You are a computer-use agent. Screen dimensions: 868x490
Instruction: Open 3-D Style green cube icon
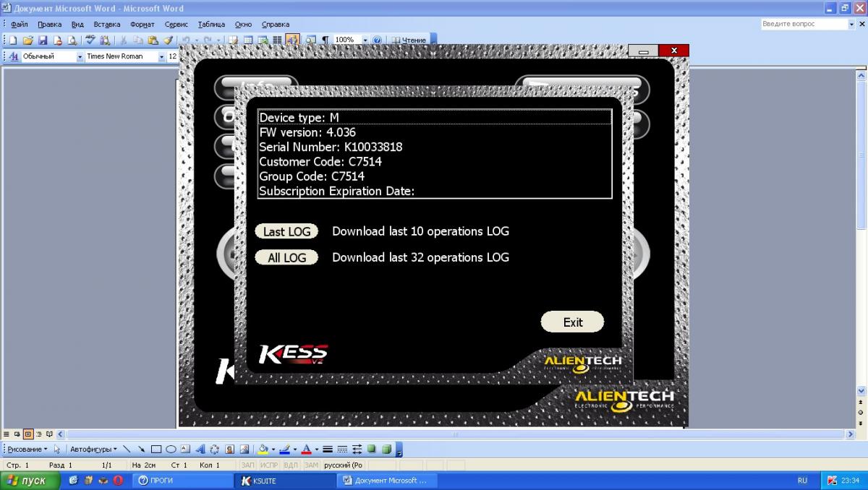tap(386, 450)
